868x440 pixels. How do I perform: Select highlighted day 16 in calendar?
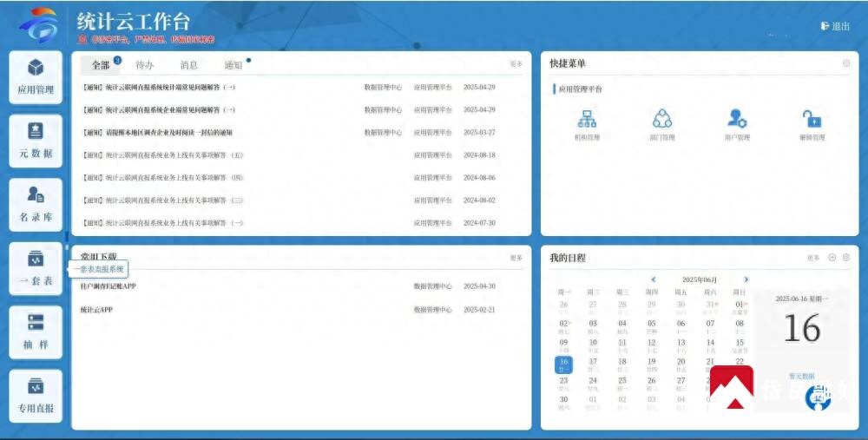[x=563, y=364]
